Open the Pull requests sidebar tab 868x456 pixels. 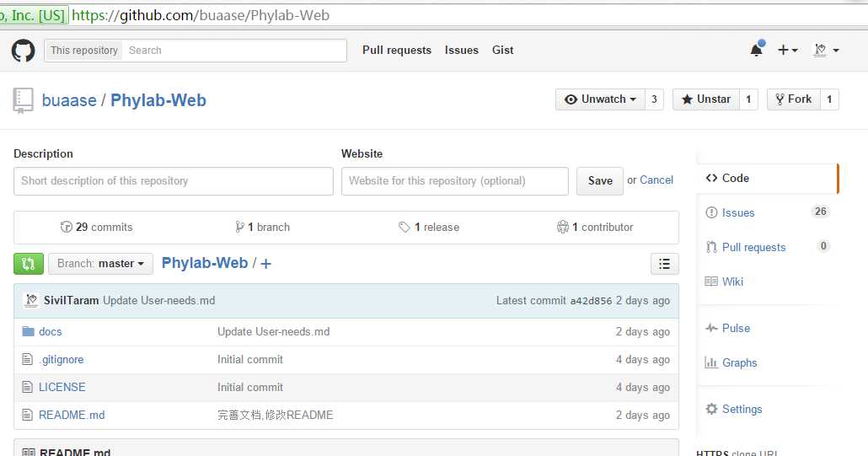[x=767, y=247]
